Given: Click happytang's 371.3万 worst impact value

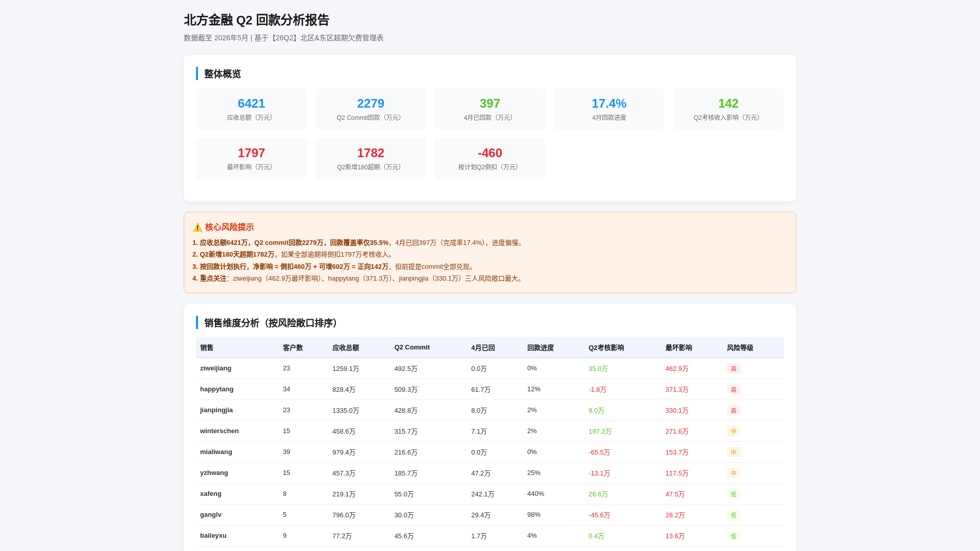Looking at the screenshot, I should (677, 389).
